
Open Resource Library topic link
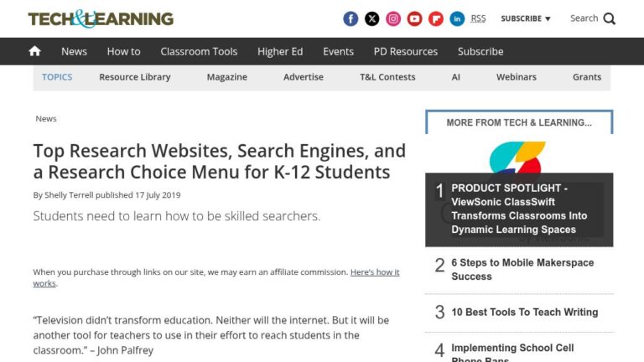135,77
